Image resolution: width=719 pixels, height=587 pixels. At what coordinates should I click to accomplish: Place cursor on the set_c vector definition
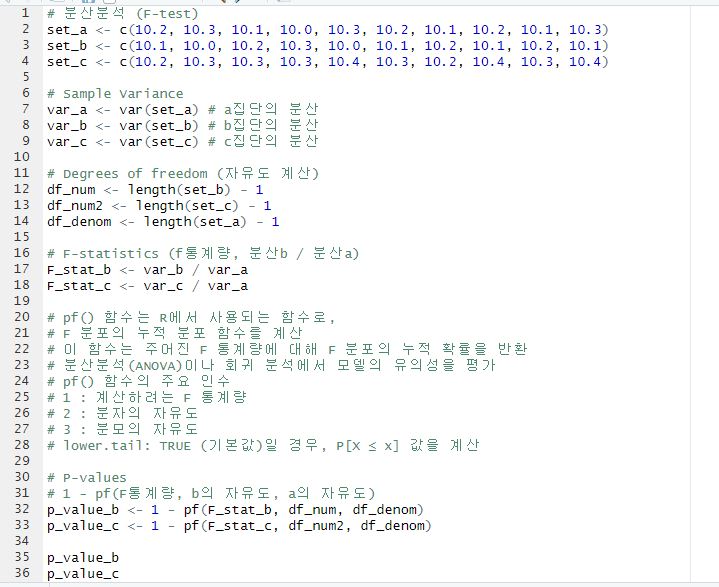327,62
